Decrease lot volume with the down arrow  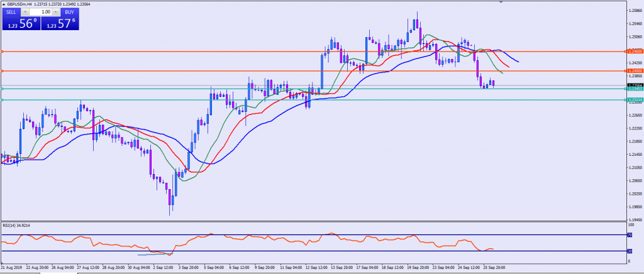(x=26, y=12)
